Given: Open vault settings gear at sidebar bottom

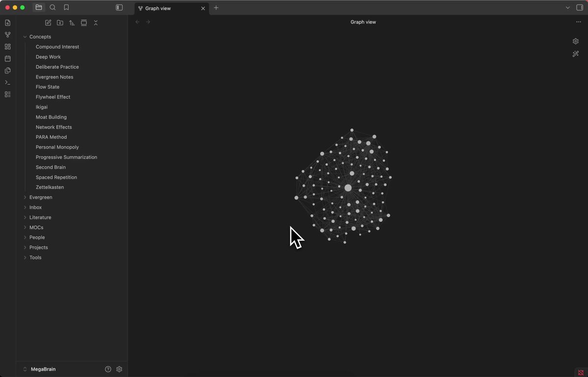Looking at the screenshot, I should tap(119, 369).
